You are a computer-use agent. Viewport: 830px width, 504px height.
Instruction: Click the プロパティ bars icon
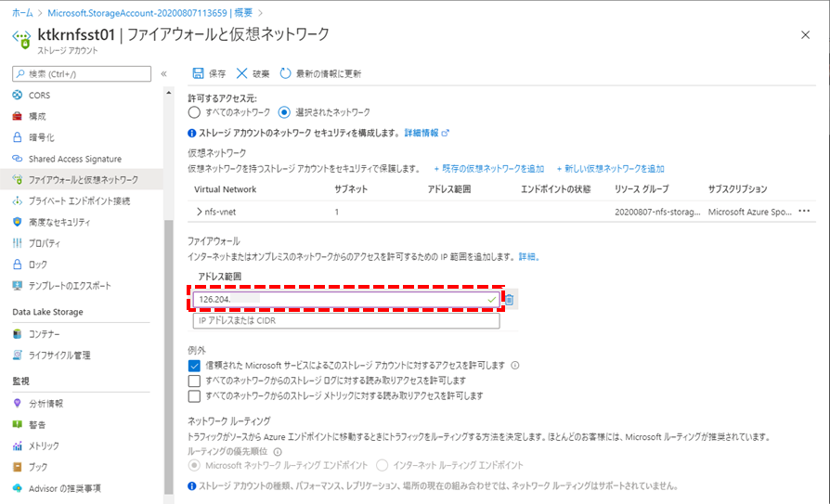18,243
